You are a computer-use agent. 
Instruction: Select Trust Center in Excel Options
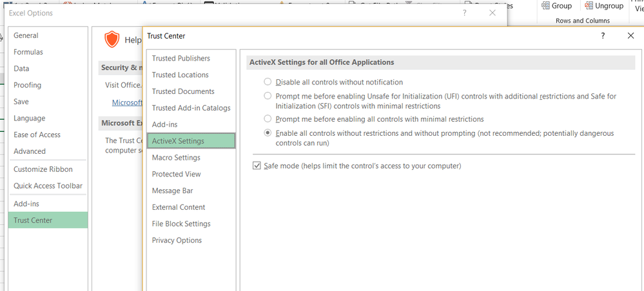(x=48, y=220)
